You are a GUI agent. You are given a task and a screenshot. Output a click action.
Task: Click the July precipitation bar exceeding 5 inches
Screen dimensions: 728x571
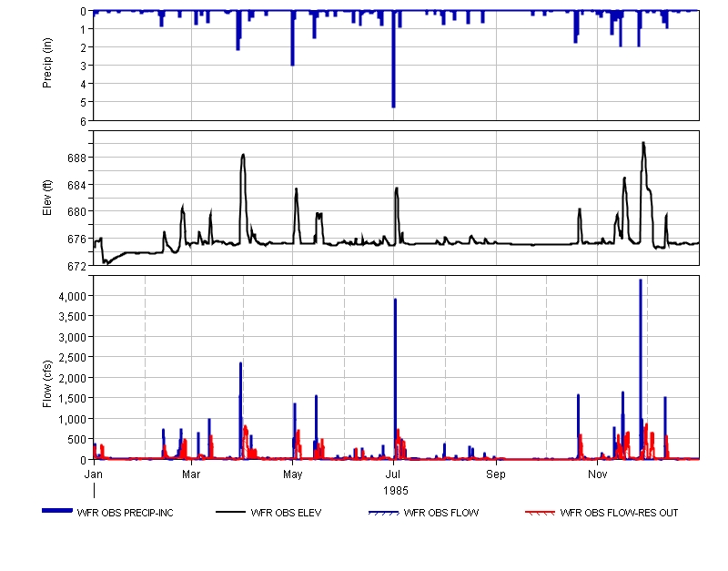(x=393, y=59)
